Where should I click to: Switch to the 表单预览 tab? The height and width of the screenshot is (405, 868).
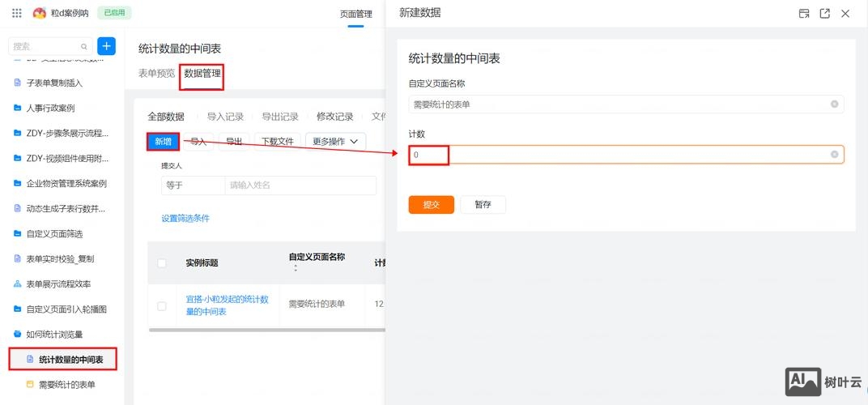click(156, 73)
